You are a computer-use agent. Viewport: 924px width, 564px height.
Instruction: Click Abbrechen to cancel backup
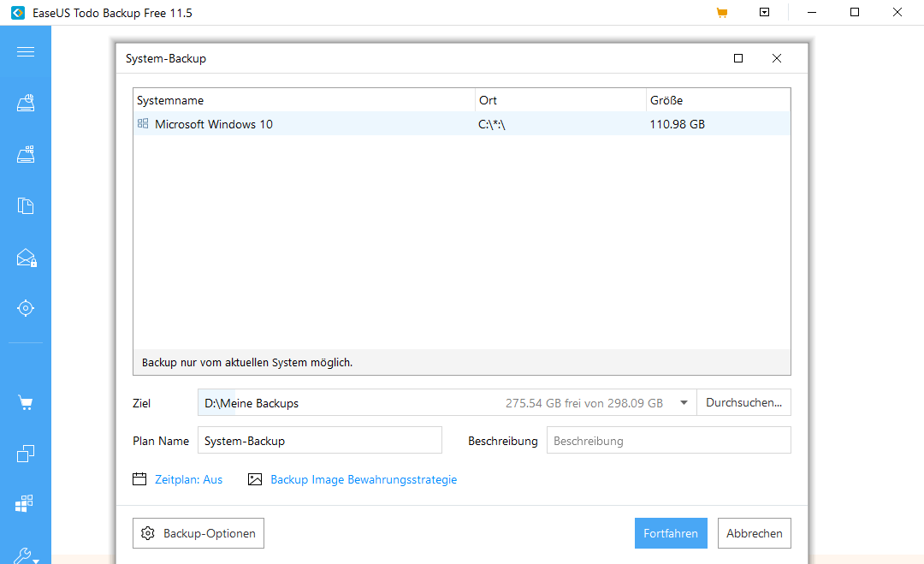pos(754,533)
